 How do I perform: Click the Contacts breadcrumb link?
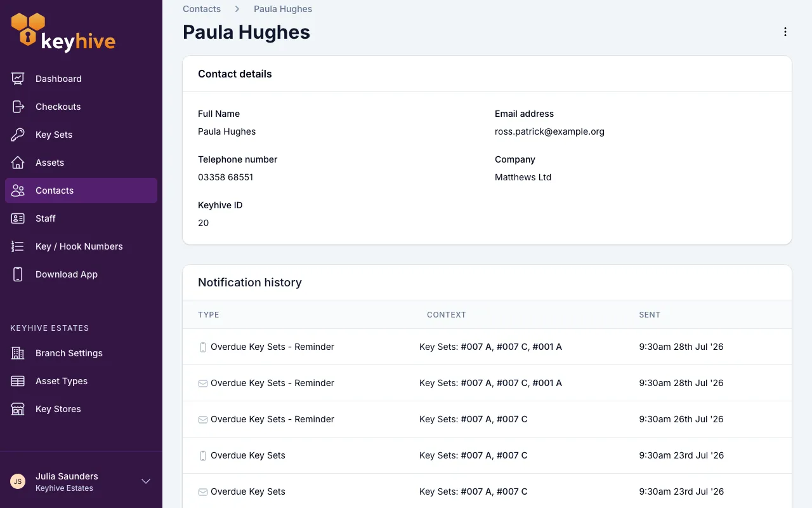[202, 9]
